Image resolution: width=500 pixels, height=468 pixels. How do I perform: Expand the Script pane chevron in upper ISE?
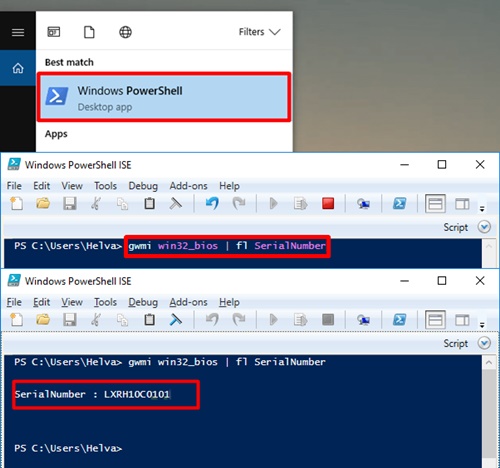click(x=484, y=227)
